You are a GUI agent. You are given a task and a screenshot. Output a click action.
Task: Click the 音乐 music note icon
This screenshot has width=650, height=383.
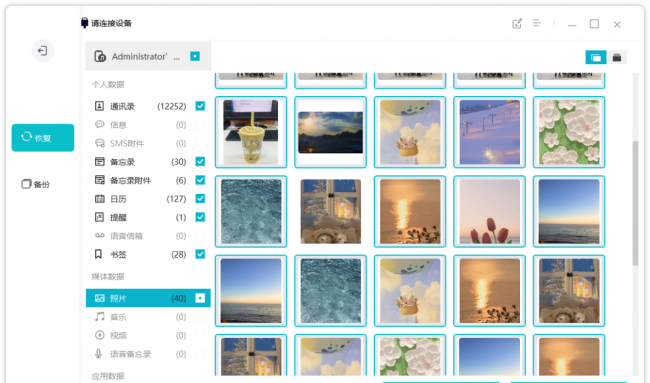click(x=99, y=317)
